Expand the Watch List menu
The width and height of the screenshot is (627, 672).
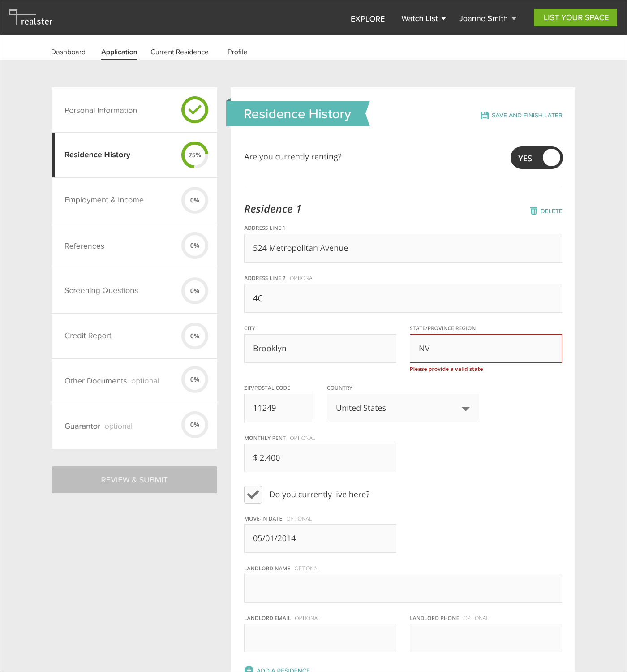tap(423, 18)
